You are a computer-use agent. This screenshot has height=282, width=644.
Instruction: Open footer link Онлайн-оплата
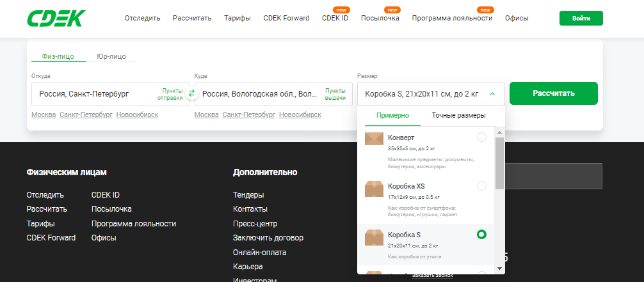click(x=259, y=253)
